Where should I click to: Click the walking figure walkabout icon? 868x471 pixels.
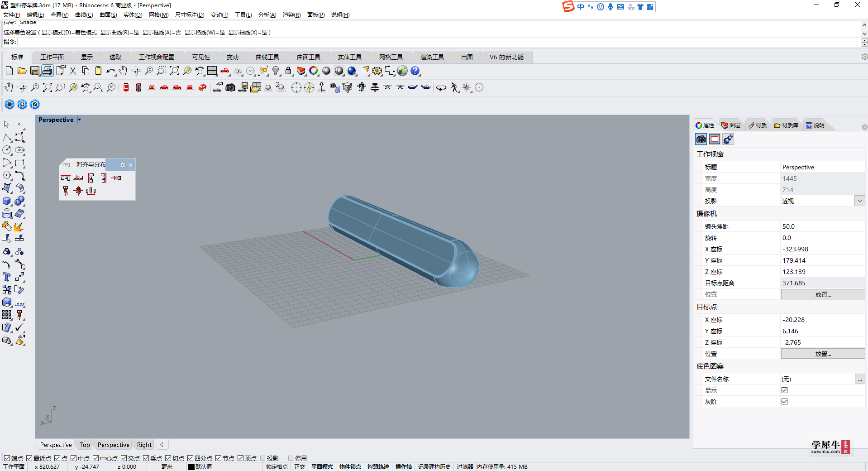click(x=454, y=87)
